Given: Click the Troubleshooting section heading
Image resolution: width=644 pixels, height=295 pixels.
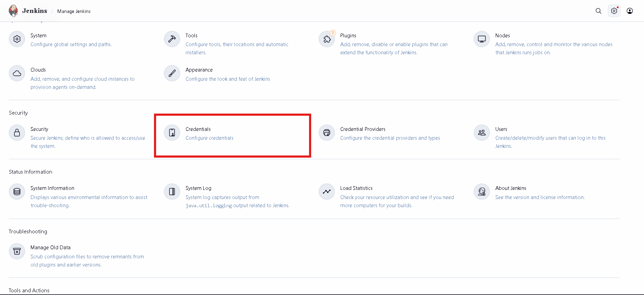Looking at the screenshot, I should (28, 232).
